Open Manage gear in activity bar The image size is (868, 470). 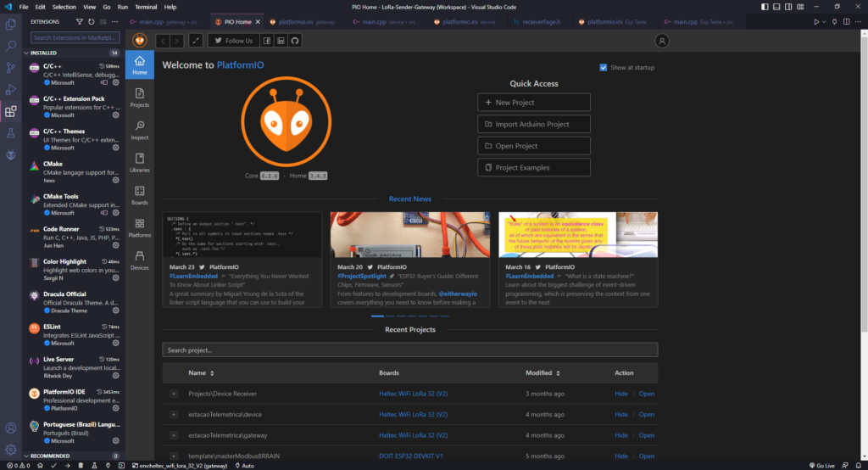tap(10, 450)
